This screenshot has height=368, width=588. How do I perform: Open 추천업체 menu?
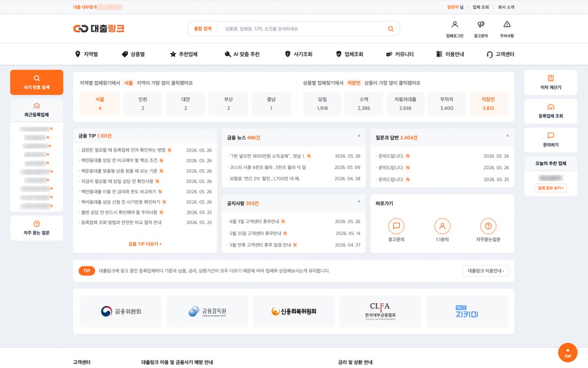(x=183, y=54)
